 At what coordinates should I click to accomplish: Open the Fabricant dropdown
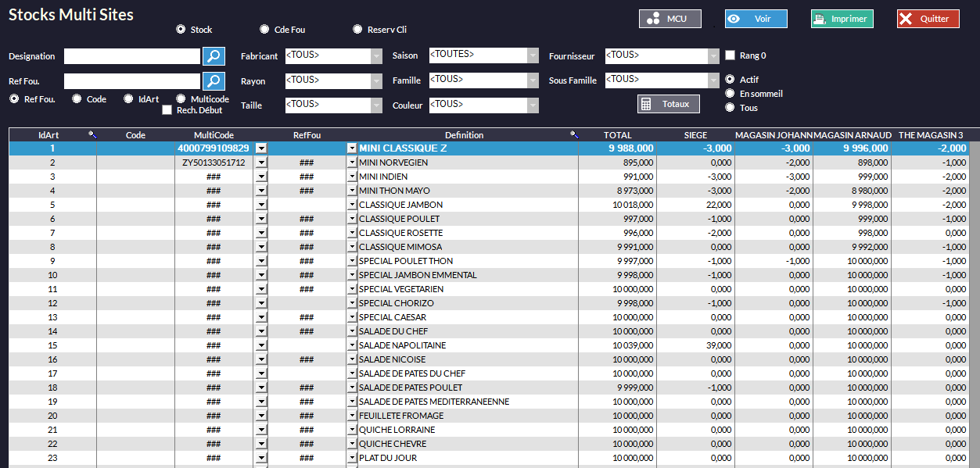pyautogui.click(x=375, y=55)
